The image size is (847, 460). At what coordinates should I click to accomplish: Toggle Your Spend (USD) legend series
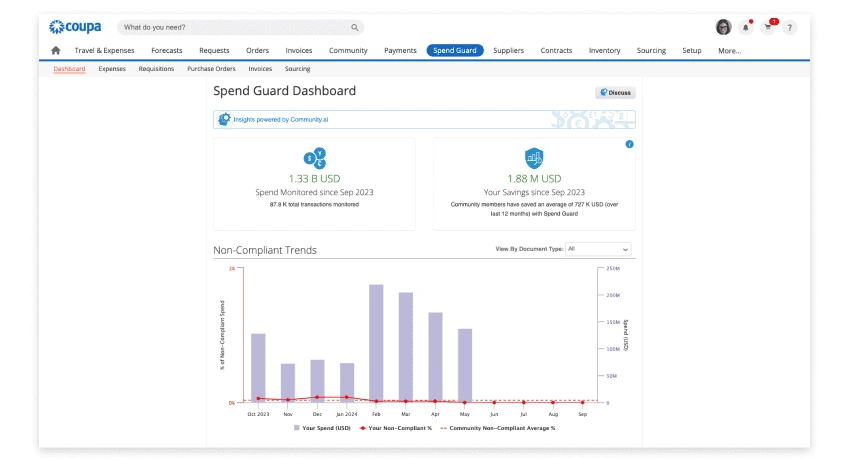[320, 427]
